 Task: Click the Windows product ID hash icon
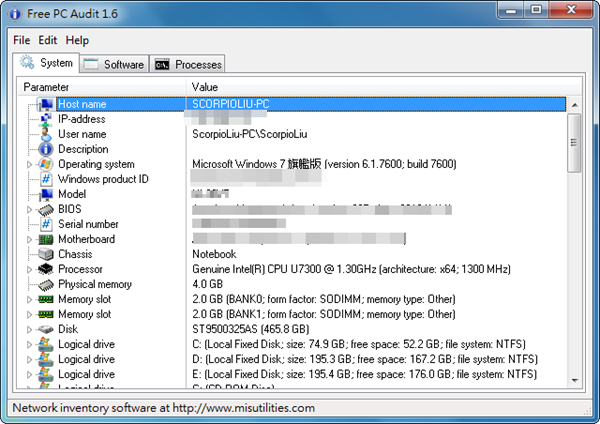(x=46, y=179)
